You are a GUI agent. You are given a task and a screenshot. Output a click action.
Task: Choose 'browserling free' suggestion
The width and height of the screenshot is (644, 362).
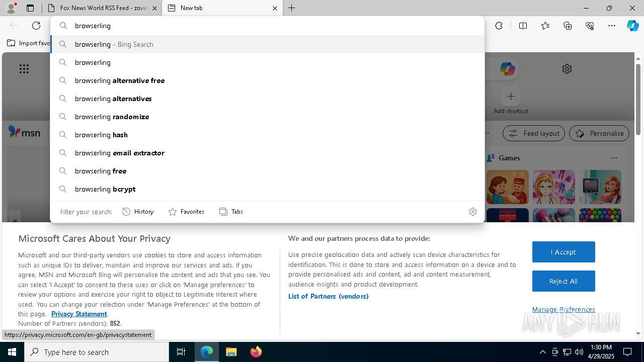(x=267, y=171)
